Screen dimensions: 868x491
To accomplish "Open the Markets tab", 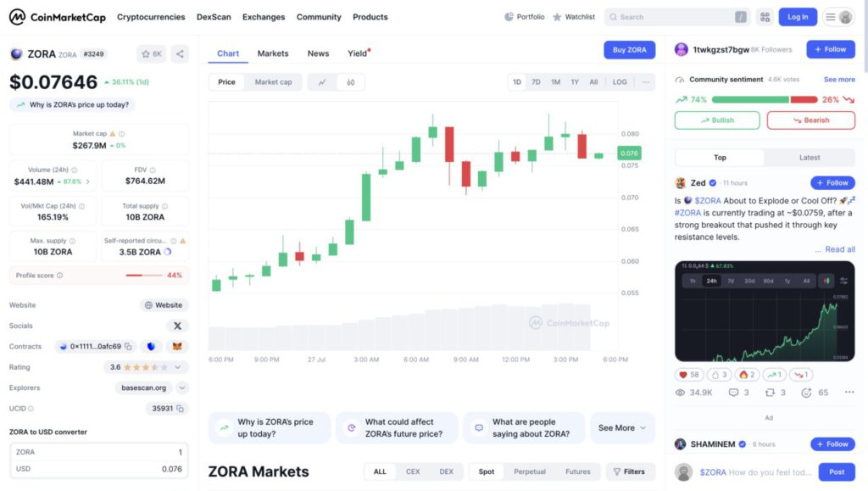I will [273, 53].
